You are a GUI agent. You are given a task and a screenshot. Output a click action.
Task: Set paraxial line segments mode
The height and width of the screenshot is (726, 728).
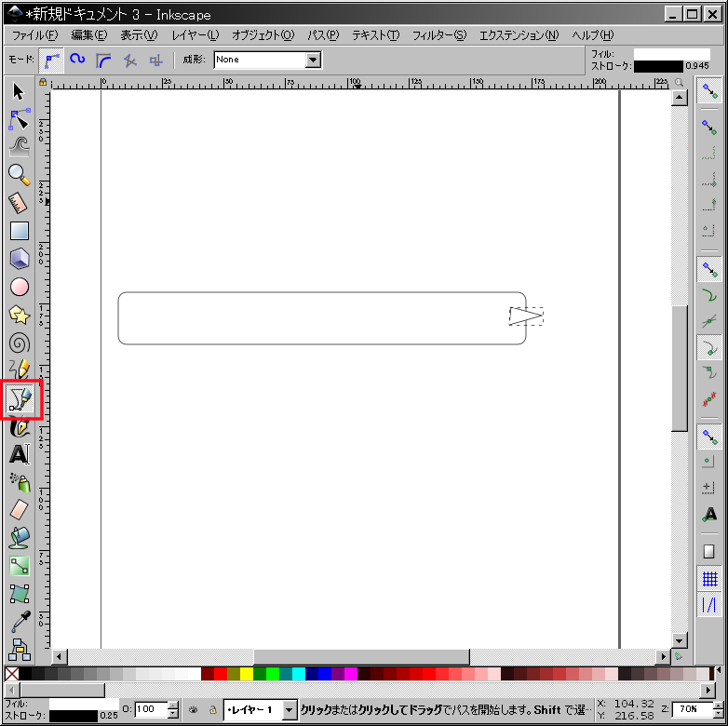pos(156,60)
